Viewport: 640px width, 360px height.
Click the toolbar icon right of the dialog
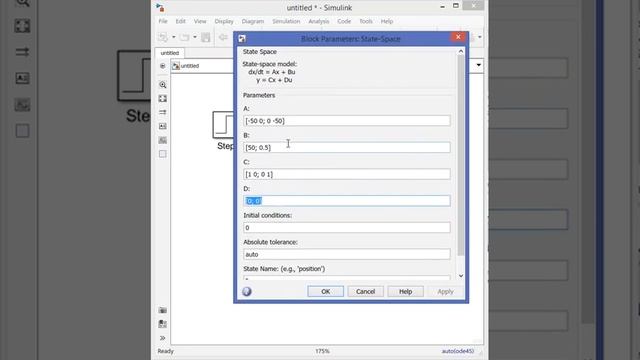[473, 38]
